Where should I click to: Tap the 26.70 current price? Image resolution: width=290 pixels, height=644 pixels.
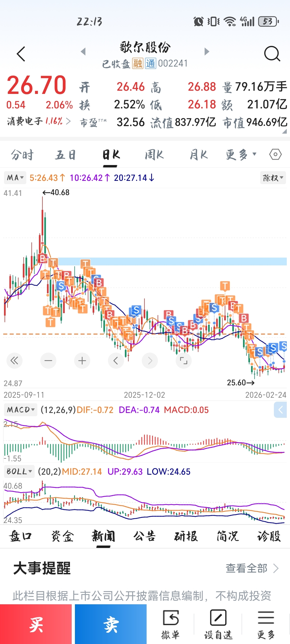click(37, 85)
